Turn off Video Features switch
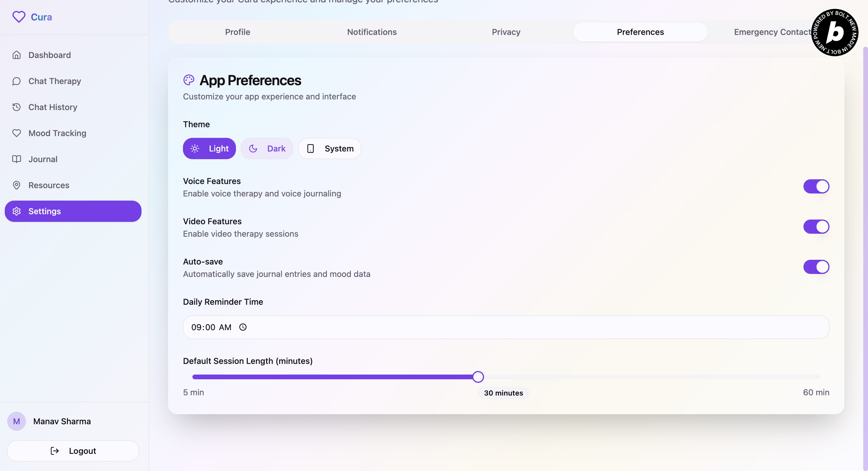 (x=816, y=227)
